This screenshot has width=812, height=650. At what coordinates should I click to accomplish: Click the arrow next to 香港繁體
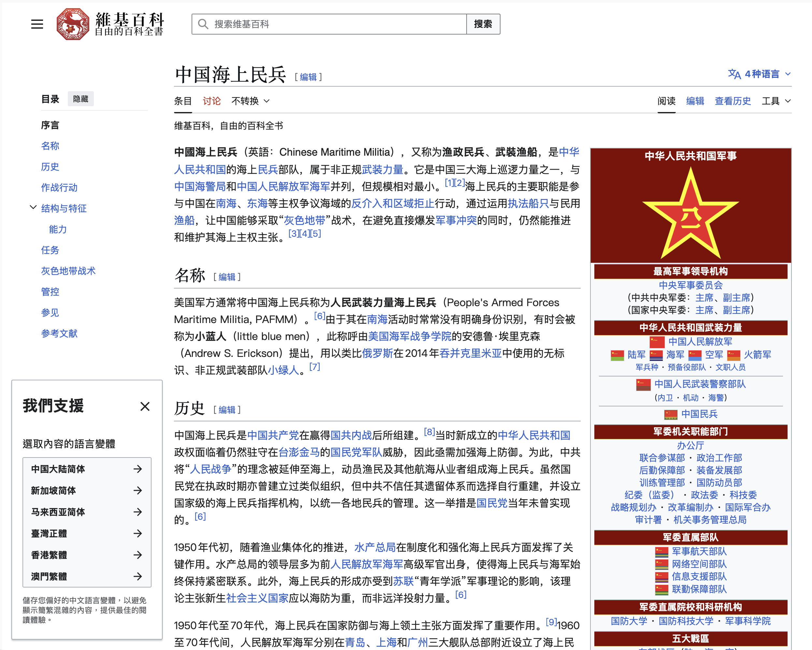click(138, 555)
